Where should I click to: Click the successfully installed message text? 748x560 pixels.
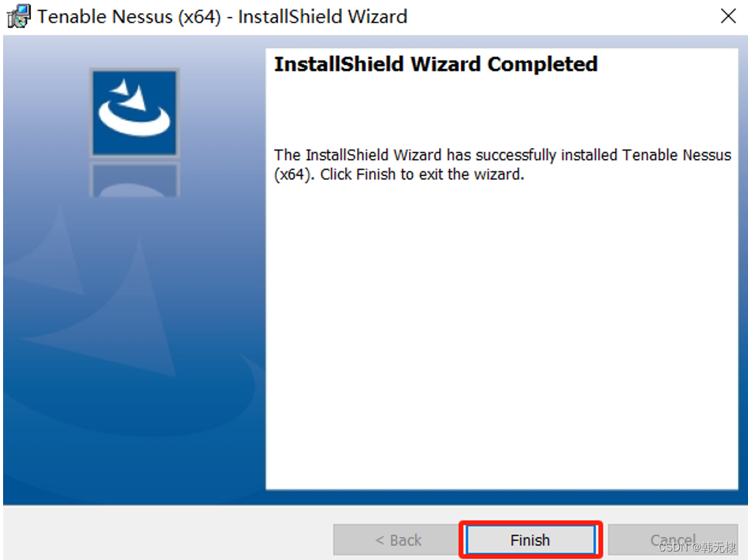502,164
